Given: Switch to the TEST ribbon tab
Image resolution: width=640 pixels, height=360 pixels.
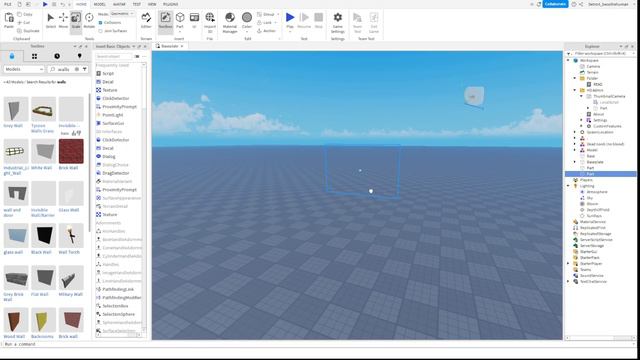Looking at the screenshot, I should click(137, 4).
